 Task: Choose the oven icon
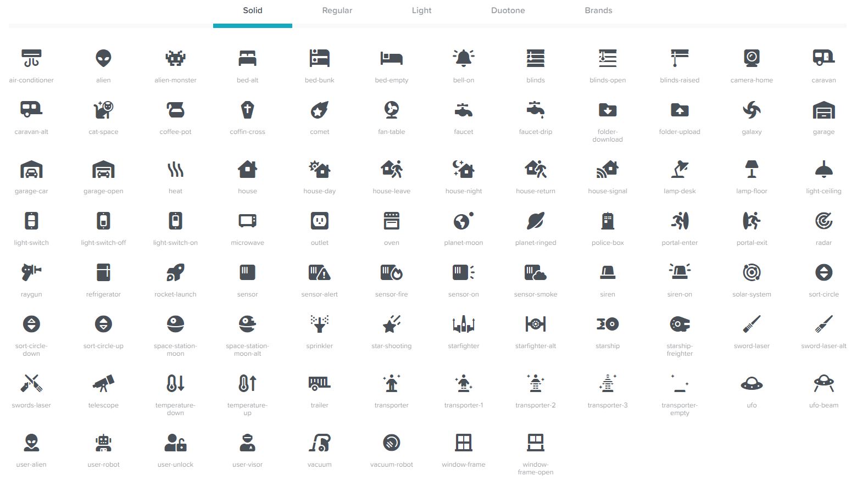coord(392,221)
